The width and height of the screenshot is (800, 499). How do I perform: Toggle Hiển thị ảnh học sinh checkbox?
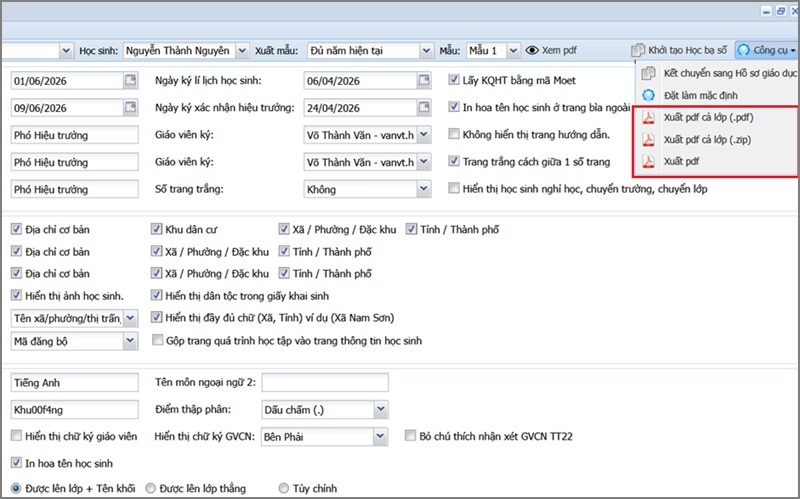(x=16, y=295)
